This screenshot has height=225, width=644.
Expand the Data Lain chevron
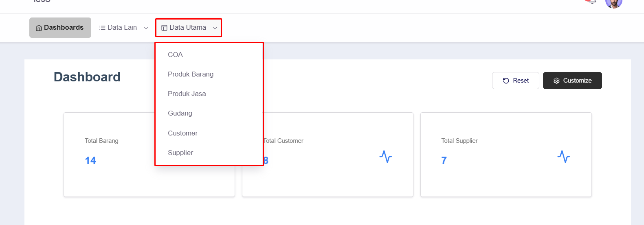(x=146, y=28)
